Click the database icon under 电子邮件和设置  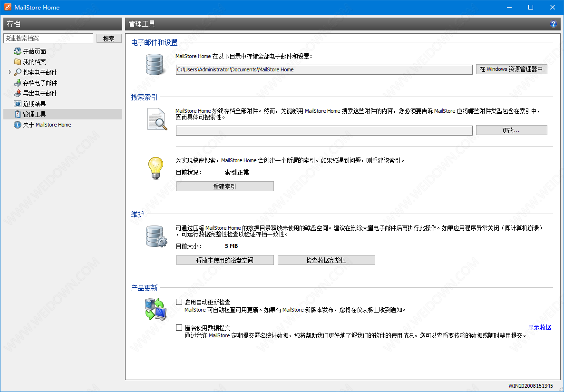156,64
